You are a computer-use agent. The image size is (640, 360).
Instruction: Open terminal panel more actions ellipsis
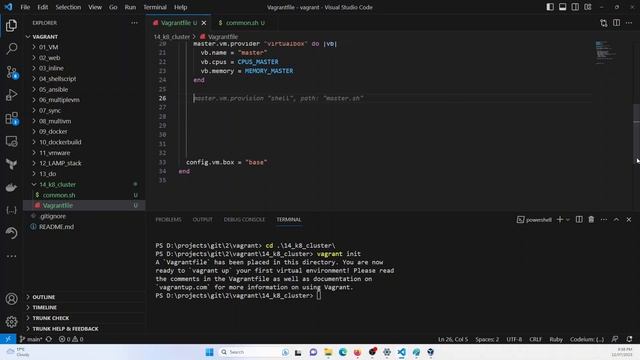tap(604, 220)
